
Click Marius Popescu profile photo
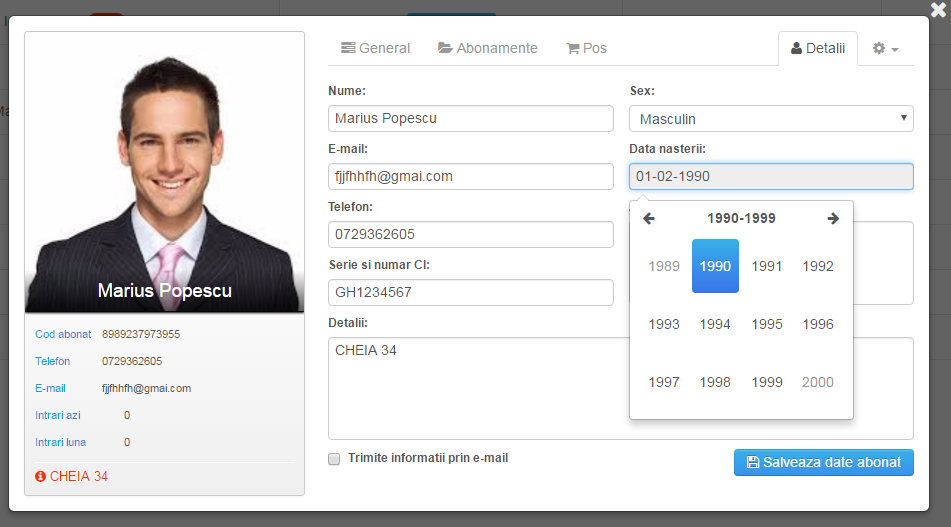pyautogui.click(x=164, y=173)
